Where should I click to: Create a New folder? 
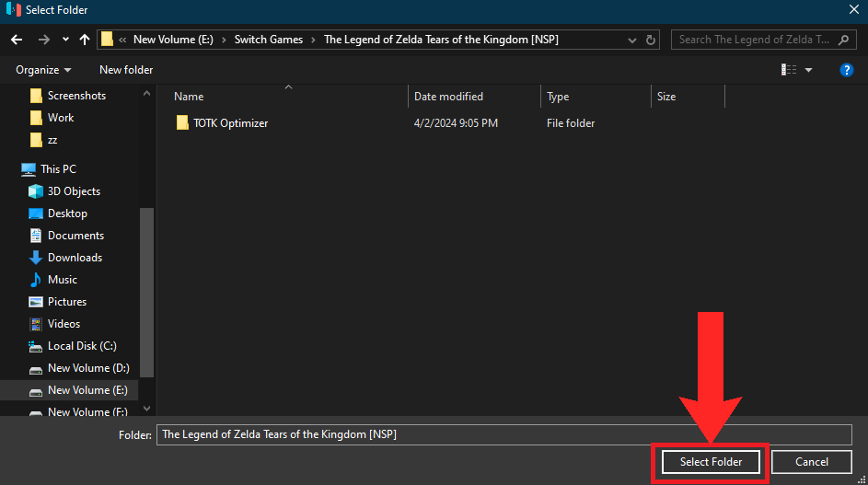126,70
